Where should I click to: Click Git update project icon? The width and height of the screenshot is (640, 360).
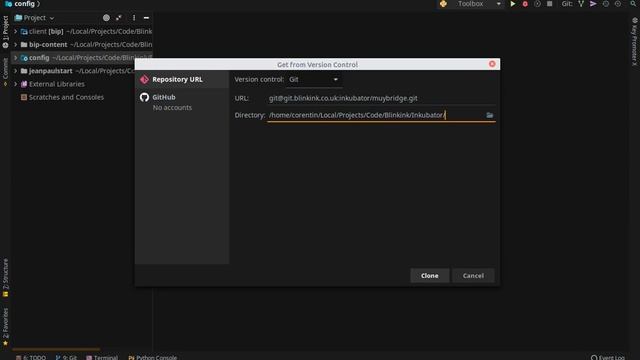tap(581, 4)
